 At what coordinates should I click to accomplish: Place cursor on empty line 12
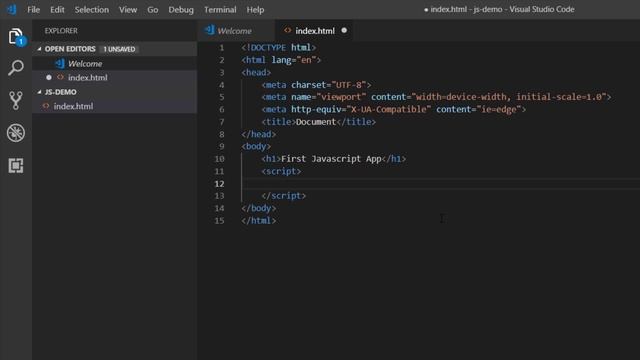(x=441, y=184)
